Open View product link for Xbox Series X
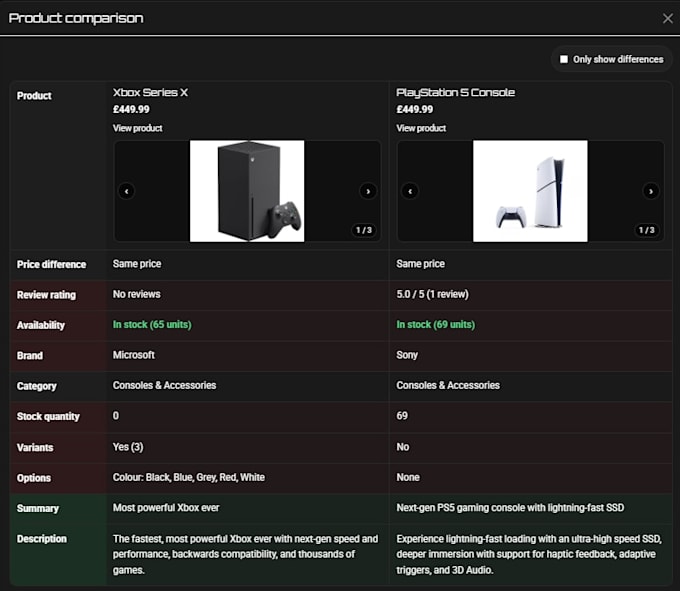 click(137, 128)
